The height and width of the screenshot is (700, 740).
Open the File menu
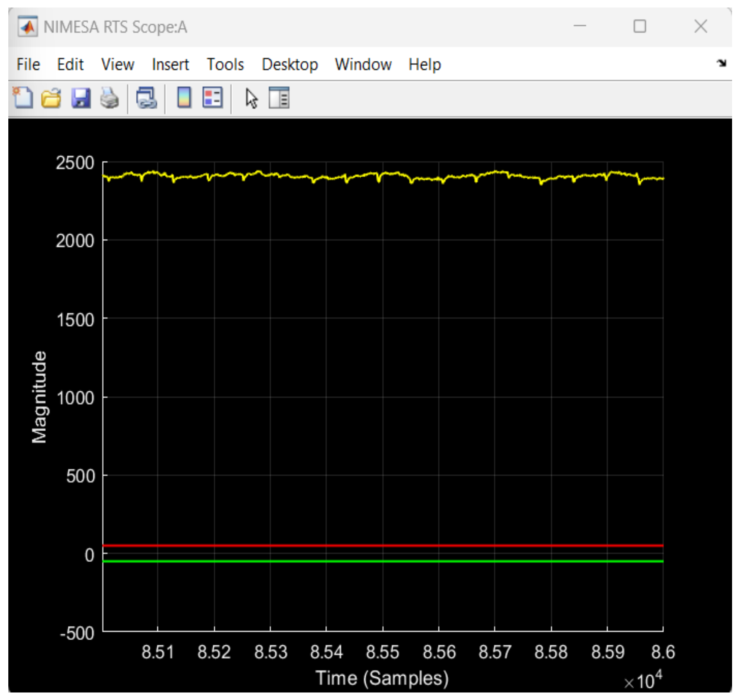tap(28, 64)
